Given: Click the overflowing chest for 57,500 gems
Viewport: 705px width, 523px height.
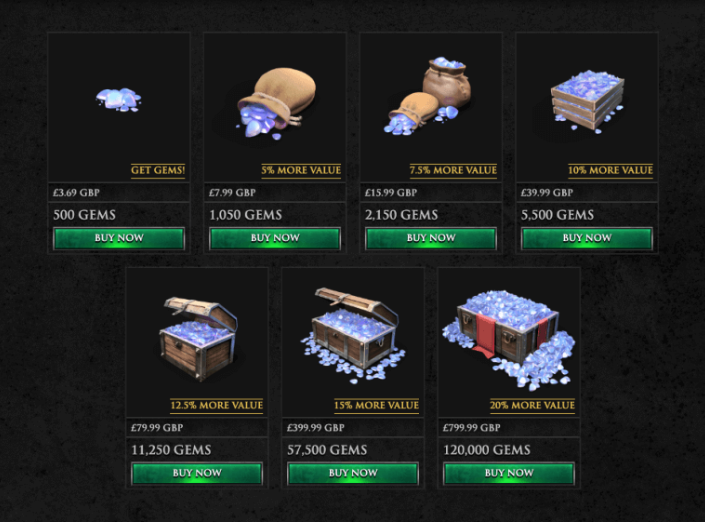Looking at the screenshot, I should point(353,335).
